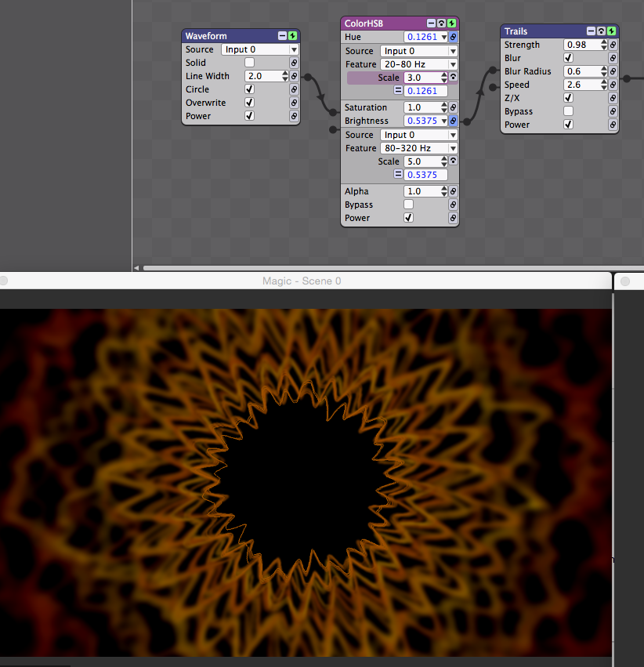Click link icon for Waveform Solid
Viewport: 644px width, 667px height.
click(294, 63)
